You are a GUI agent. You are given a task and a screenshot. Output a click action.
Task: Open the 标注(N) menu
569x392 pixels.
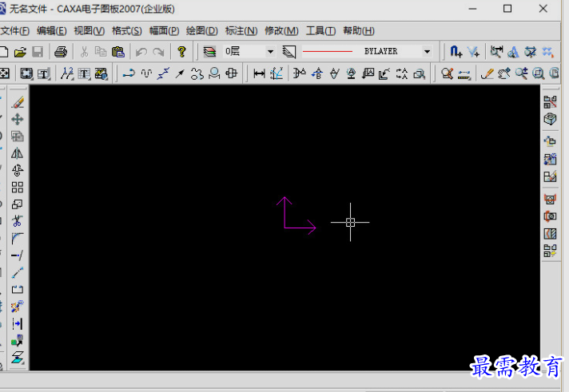pos(241,31)
